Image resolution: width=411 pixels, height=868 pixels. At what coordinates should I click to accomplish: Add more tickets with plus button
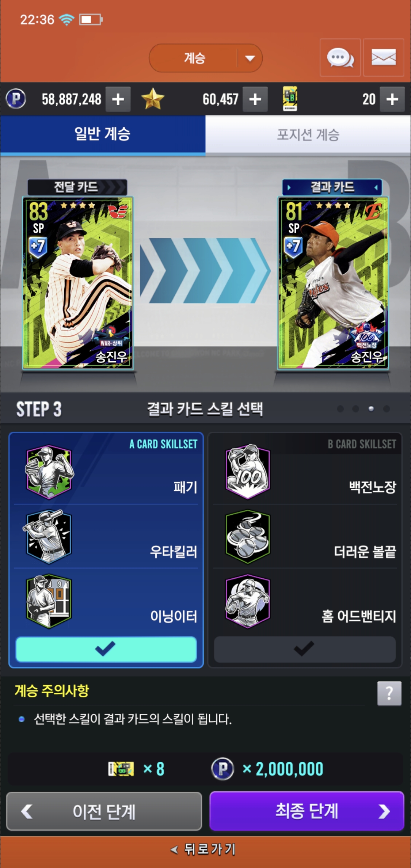392,99
